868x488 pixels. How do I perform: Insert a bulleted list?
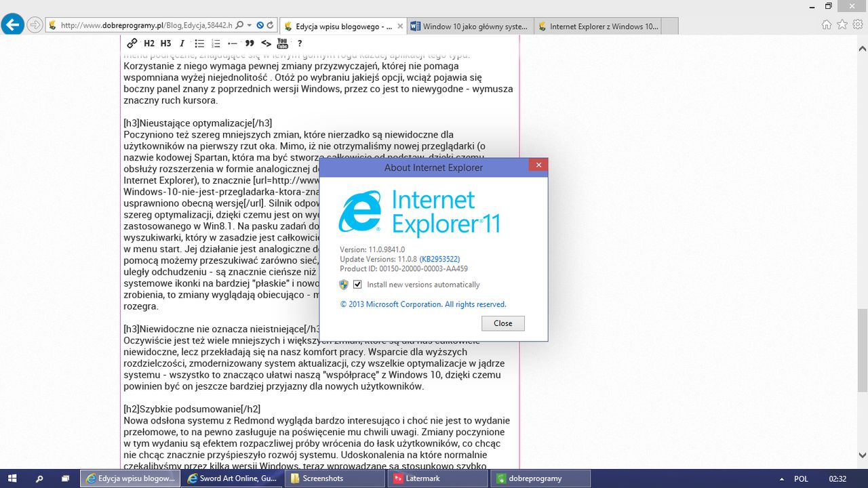click(x=199, y=43)
